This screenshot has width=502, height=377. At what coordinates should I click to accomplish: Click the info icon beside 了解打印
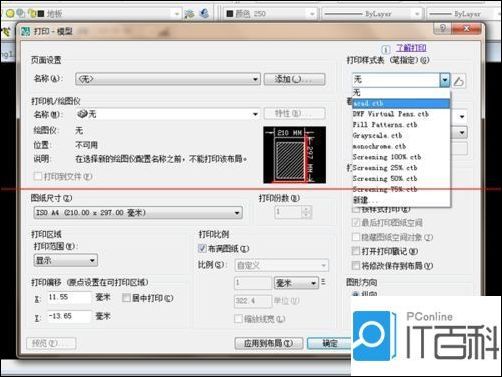click(x=386, y=50)
